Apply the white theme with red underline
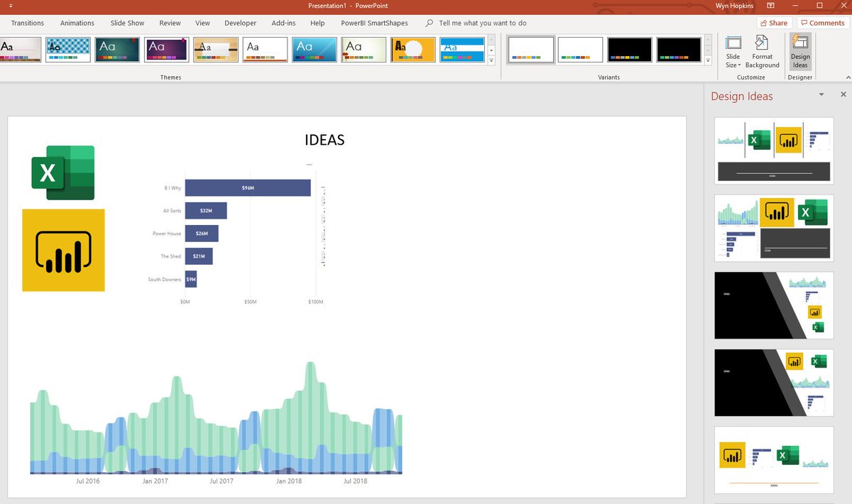 [265, 50]
